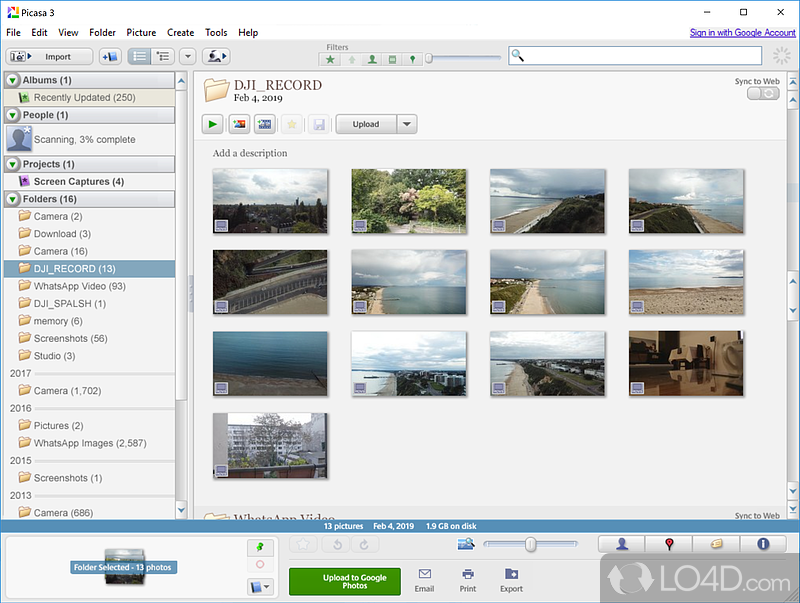Click Upload to Google Photos button
The image size is (800, 603).
tap(345, 581)
